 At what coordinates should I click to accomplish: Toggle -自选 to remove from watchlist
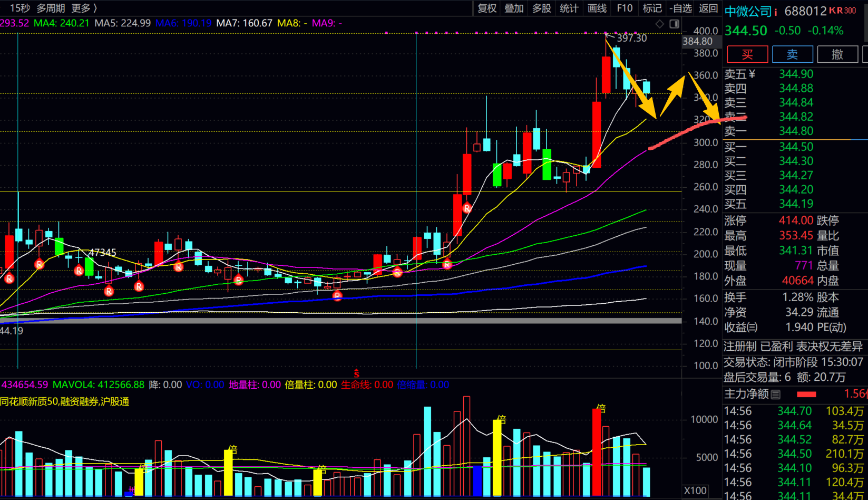coord(680,8)
